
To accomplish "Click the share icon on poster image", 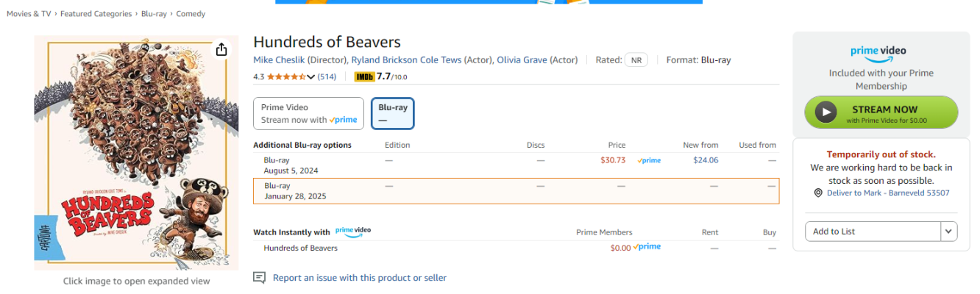I will coord(221,49).
